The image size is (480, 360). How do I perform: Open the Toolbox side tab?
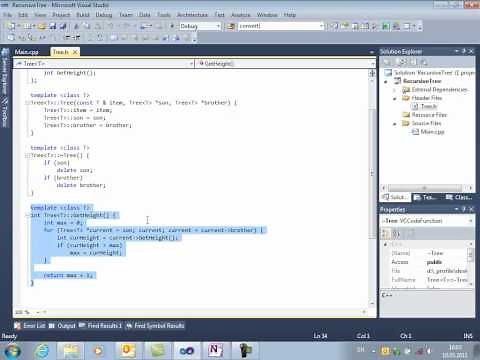point(5,112)
